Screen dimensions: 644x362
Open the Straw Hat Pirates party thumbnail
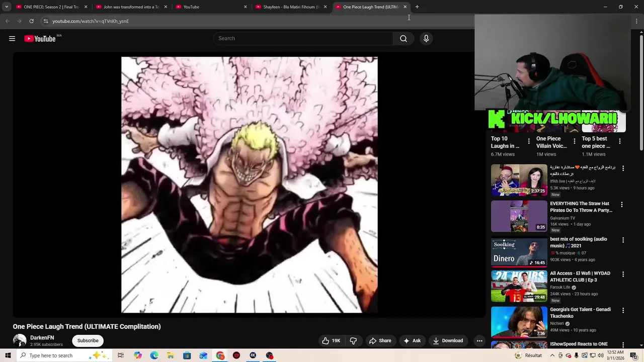[519, 216]
